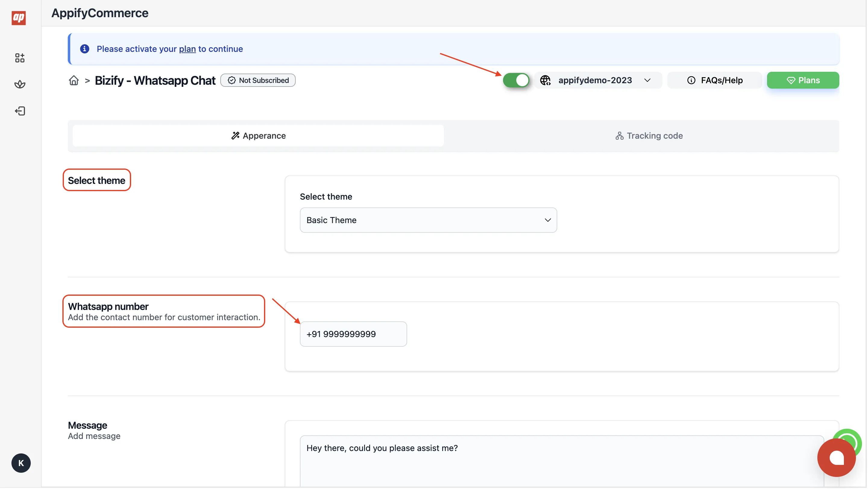Click 'Add the contact number for customer interaction.' text

(164, 317)
